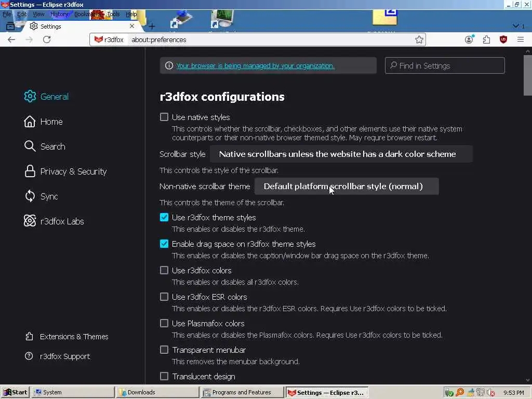Open the hamburger application menu
532x399 pixels.
(521, 39)
